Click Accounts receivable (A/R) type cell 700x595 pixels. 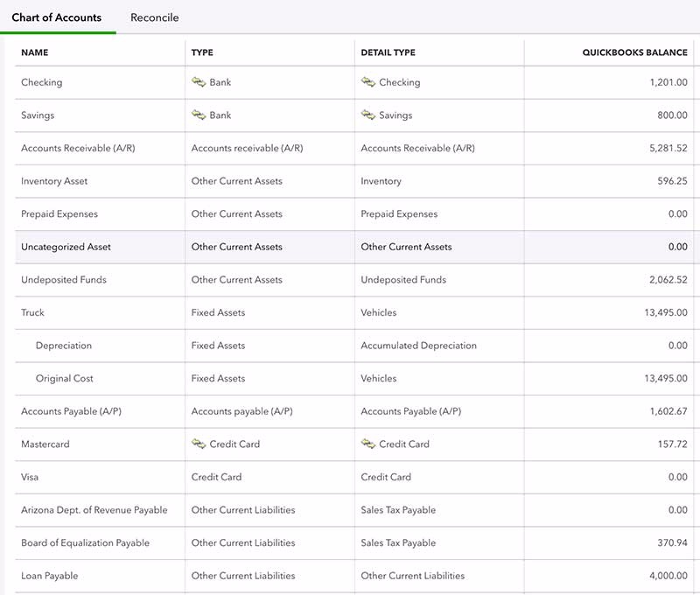tap(247, 148)
